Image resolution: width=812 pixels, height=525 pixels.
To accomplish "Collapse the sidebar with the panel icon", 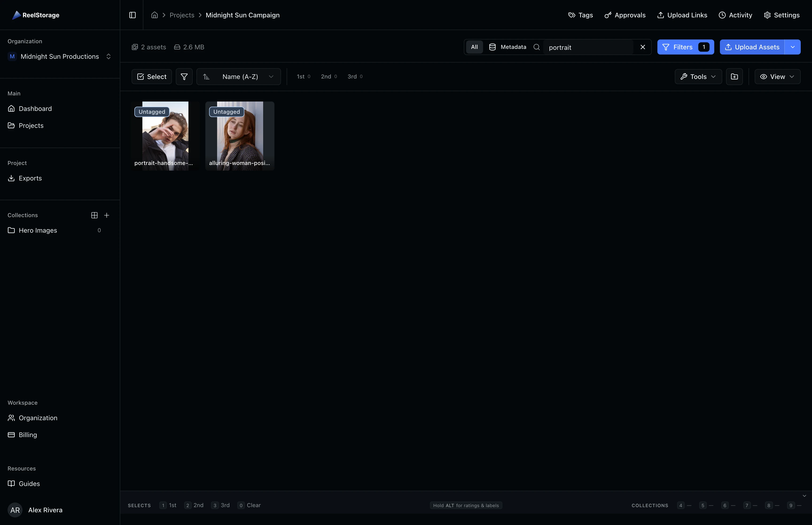I will 133,15.
